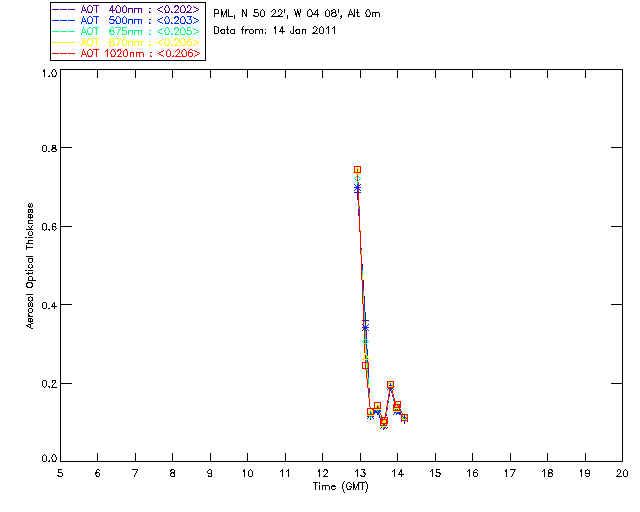The height and width of the screenshot is (512, 640).
Task: Click the lowest red square marker near 0.1
Action: click(384, 422)
